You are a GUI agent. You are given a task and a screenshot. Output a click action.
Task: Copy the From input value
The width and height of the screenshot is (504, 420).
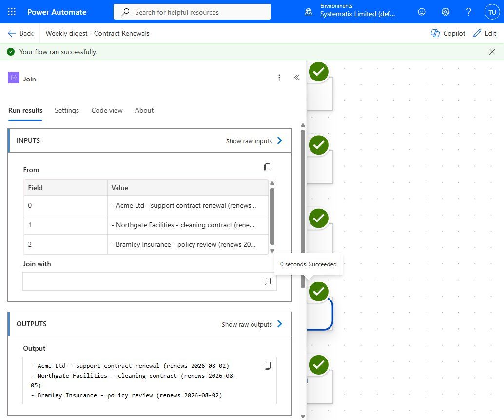coord(267,167)
